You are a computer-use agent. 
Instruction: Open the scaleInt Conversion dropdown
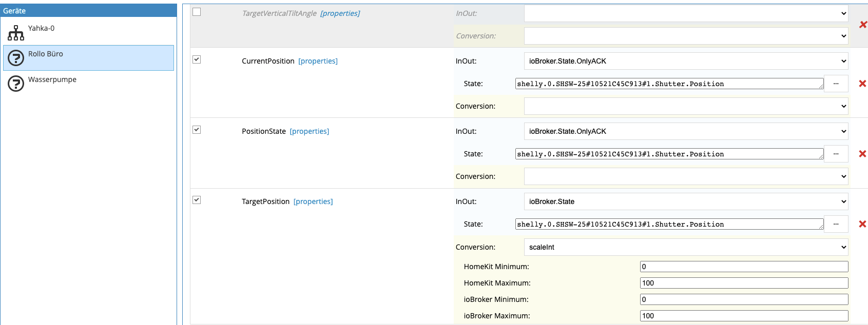(686, 247)
